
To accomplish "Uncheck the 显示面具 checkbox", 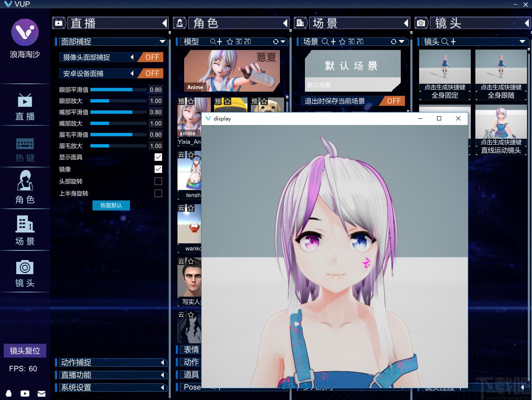I will tap(158, 157).
